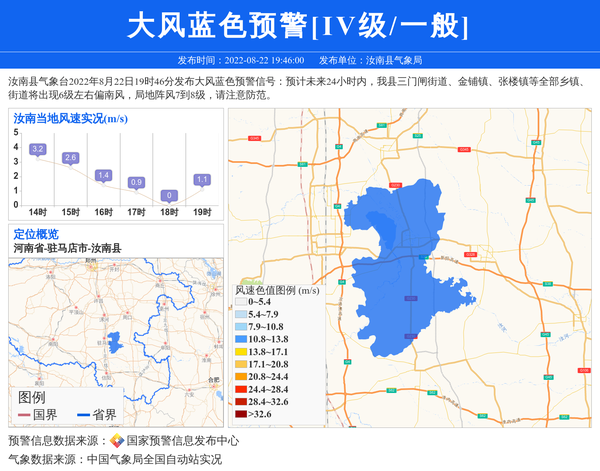
Task: Click the 风速色值图例 (m/s) legend title
Action: [x=277, y=290]
